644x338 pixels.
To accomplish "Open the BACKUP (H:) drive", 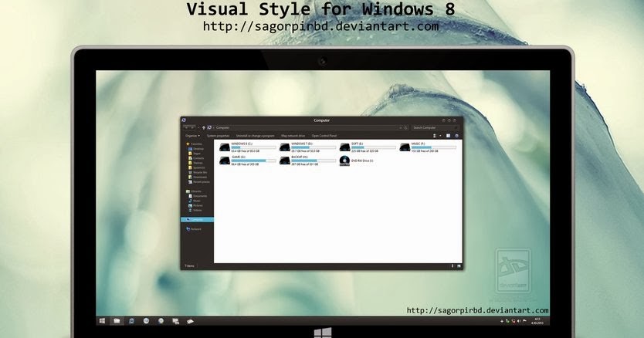I will 307,161.
